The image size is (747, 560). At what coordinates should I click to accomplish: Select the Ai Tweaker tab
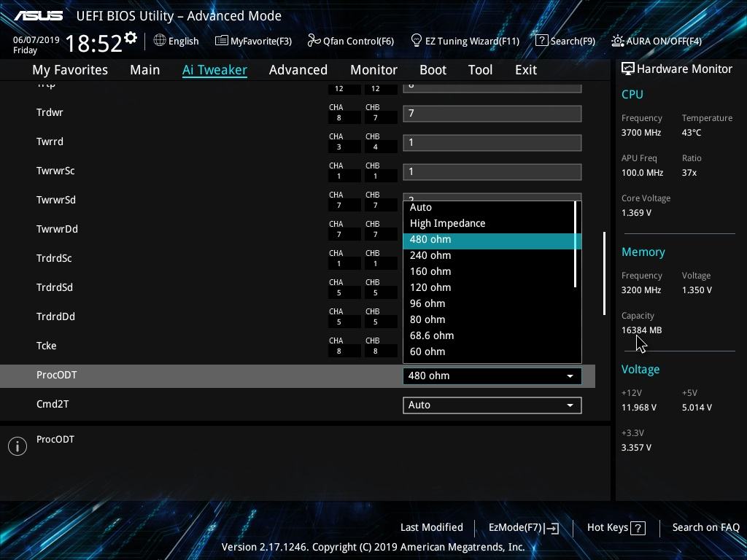click(x=215, y=70)
